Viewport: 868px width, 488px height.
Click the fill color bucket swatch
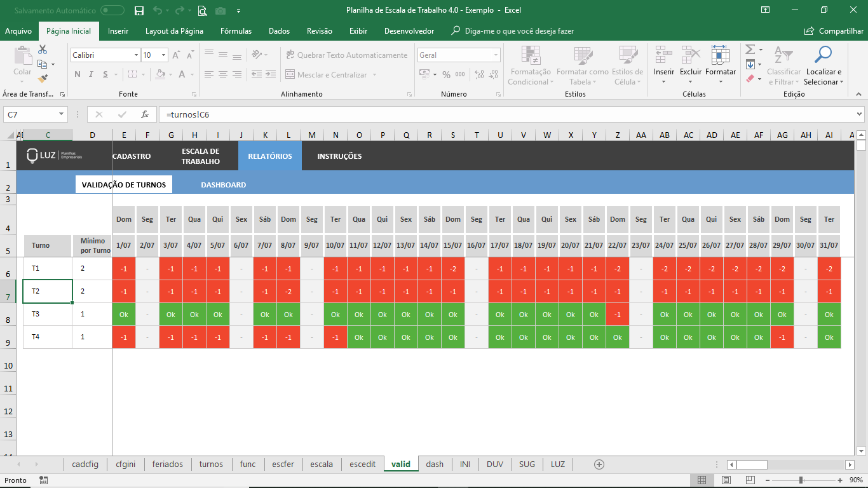pos(161,74)
